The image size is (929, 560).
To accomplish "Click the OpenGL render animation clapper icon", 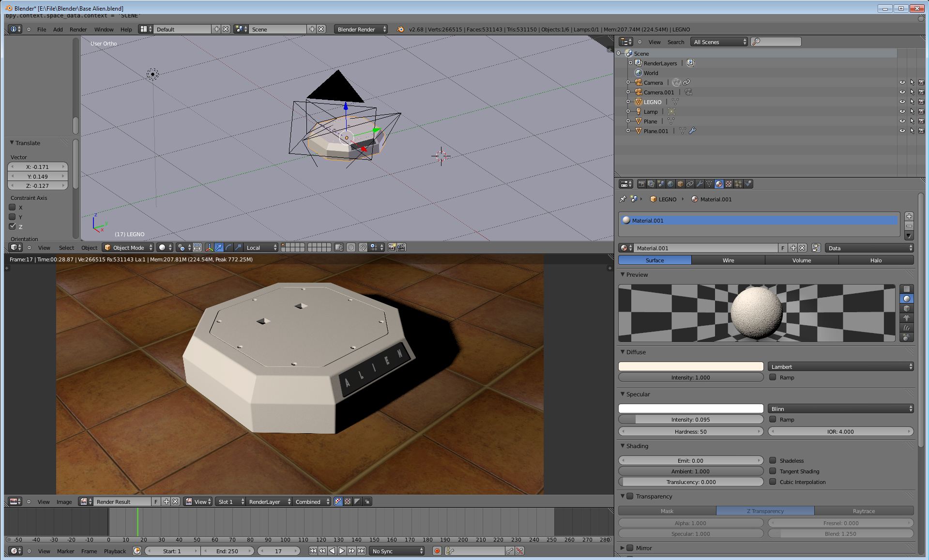I will pos(401,247).
